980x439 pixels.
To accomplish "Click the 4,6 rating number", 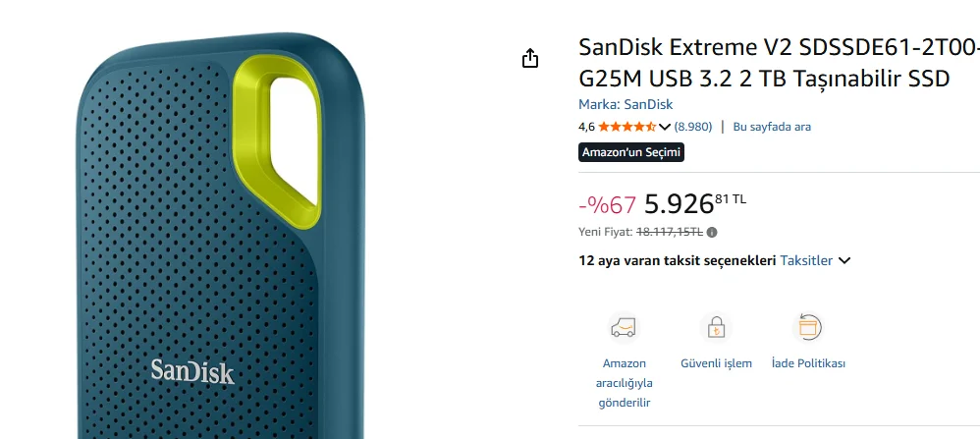I will point(586,127).
